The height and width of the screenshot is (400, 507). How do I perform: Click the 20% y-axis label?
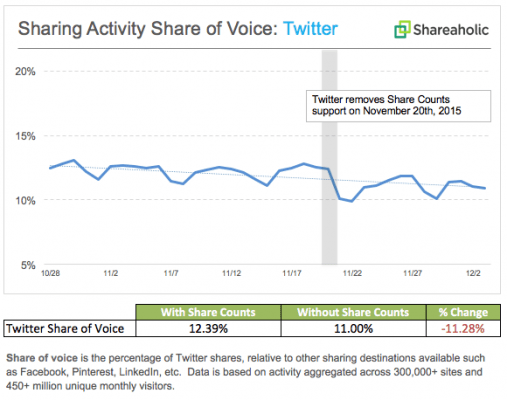25,71
